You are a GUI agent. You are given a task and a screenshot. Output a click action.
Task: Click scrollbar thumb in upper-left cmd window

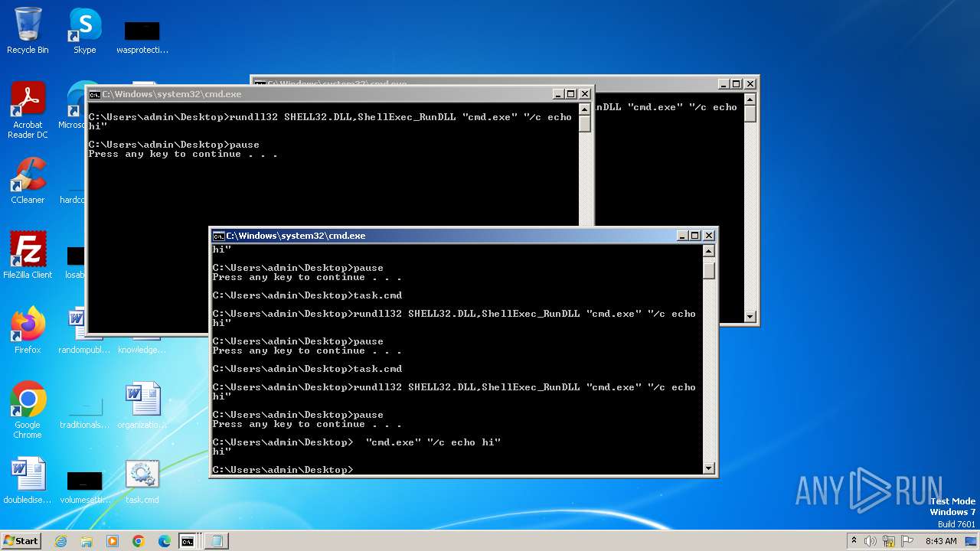(585, 122)
